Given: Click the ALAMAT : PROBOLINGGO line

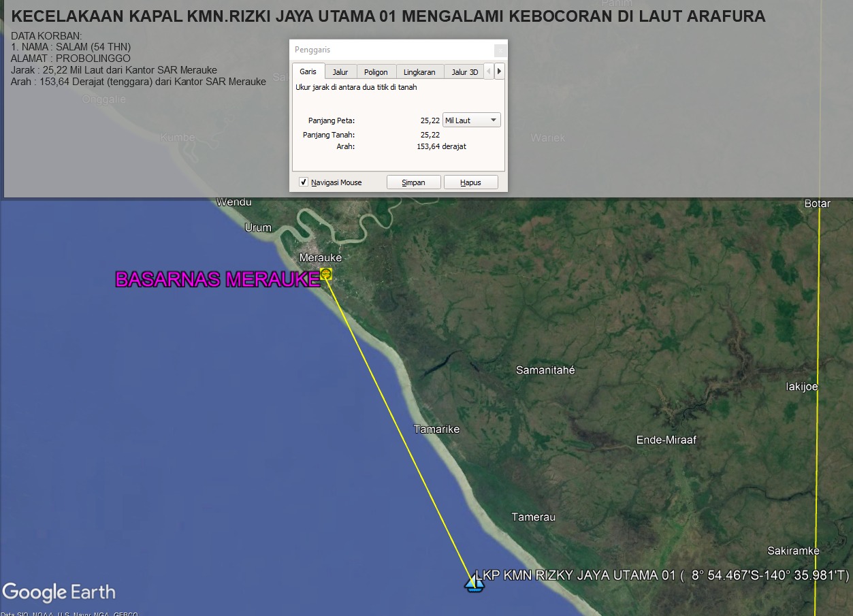Looking at the screenshot, I should tap(71, 59).
